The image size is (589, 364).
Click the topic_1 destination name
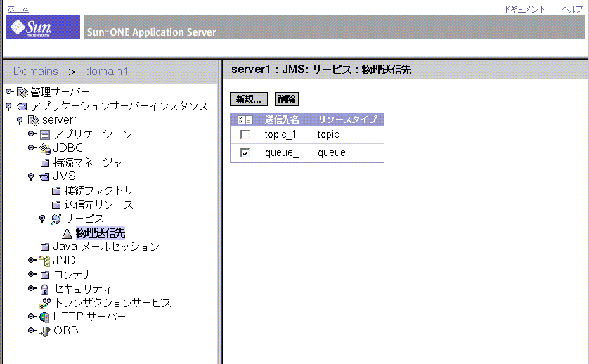[x=280, y=134]
